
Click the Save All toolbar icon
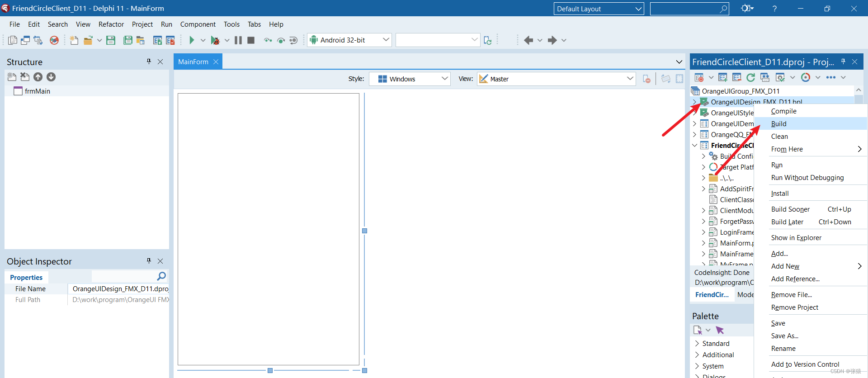(x=128, y=40)
